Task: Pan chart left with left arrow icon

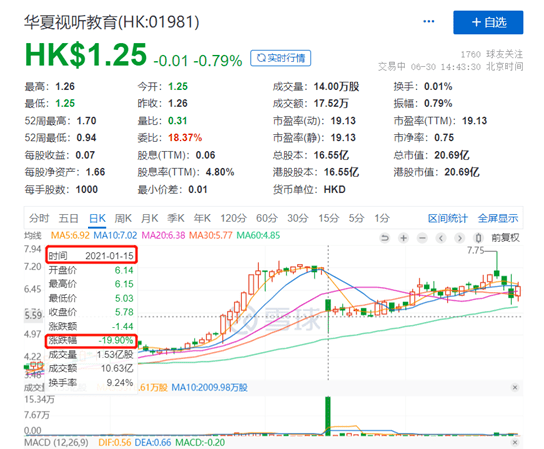Action: point(441,238)
